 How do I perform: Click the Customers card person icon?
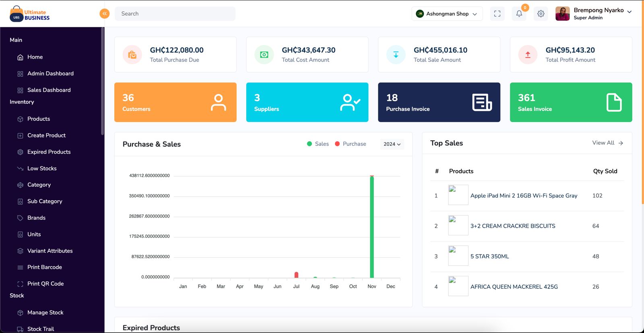pos(218,103)
